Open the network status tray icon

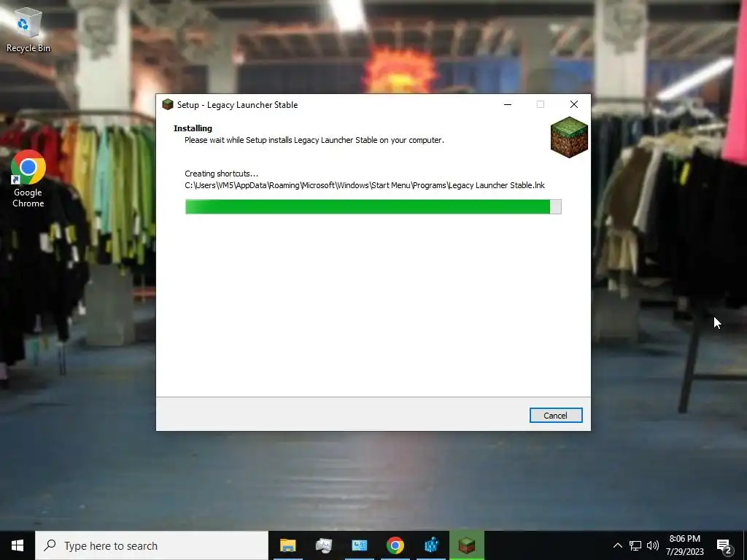pyautogui.click(x=635, y=545)
